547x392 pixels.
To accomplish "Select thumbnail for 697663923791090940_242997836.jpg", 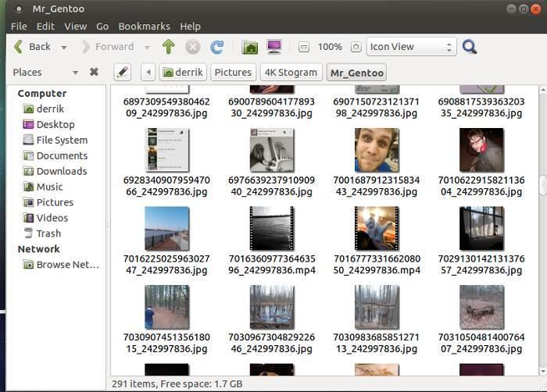I will click(272, 150).
